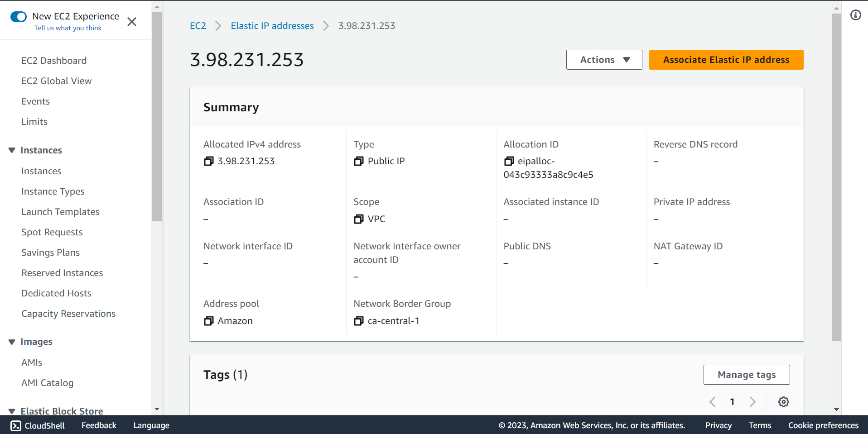Click the Summary heading

click(231, 107)
